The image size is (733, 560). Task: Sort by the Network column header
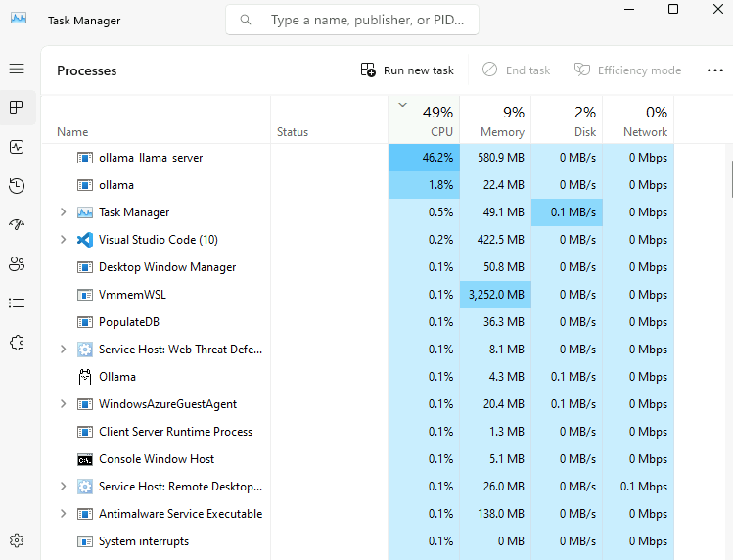[638, 119]
